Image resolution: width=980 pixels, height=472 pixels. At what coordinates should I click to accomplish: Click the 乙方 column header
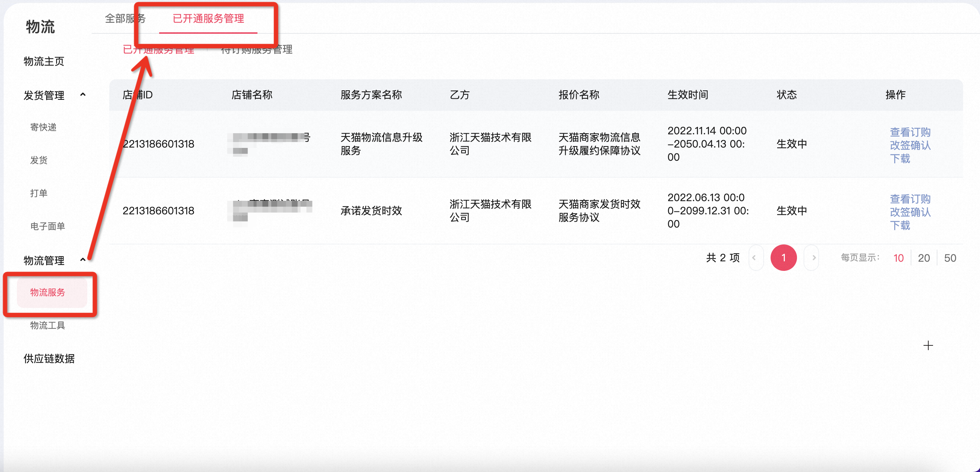[x=460, y=94]
